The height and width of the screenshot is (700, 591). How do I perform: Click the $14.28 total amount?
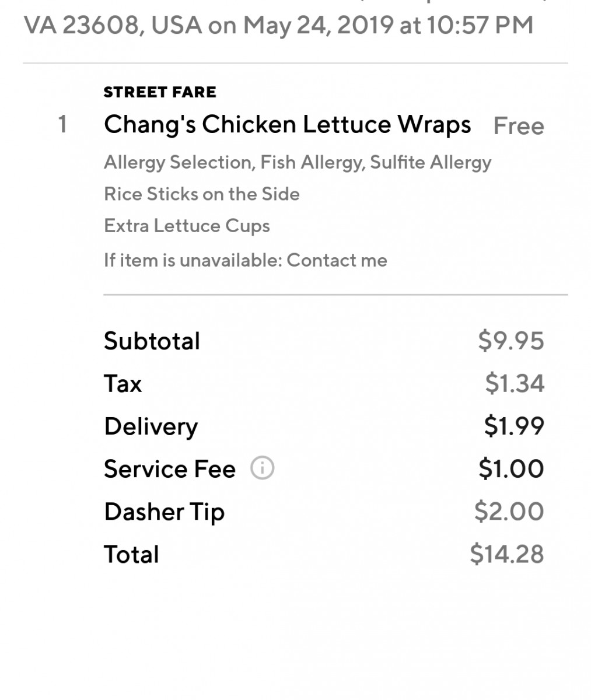(x=506, y=554)
